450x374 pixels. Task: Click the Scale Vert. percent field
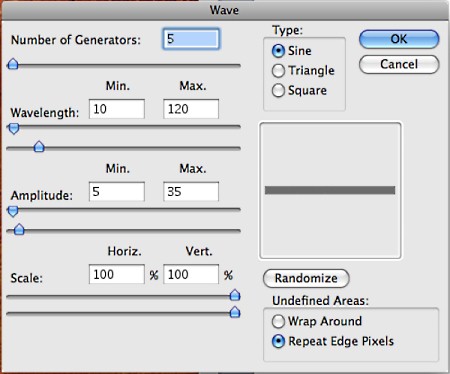(x=191, y=274)
